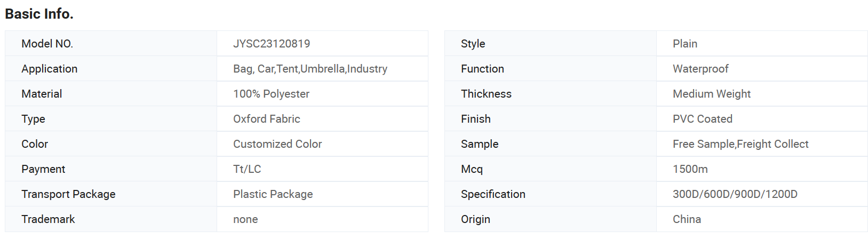Click the Customized Color value
Viewport: 868px width, 239px height.
(x=277, y=144)
